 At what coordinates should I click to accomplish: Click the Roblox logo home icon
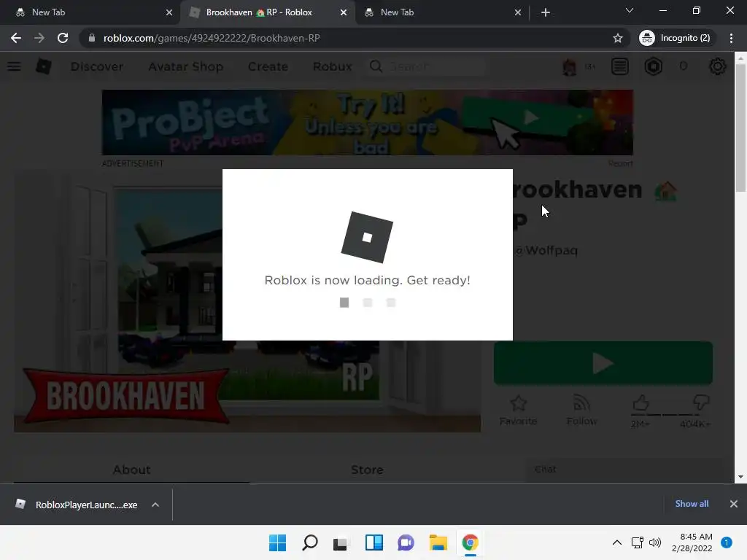pyautogui.click(x=44, y=66)
